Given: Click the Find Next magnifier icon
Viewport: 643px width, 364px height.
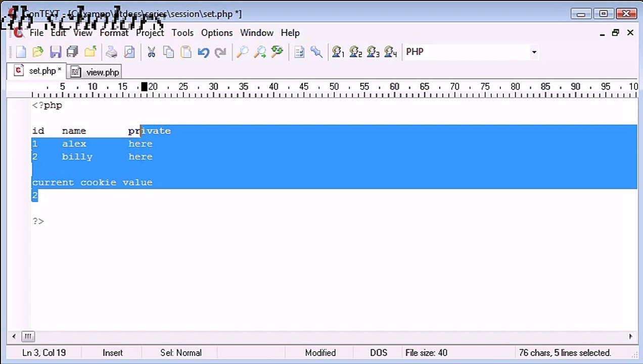Looking at the screenshot, I should pos(260,52).
